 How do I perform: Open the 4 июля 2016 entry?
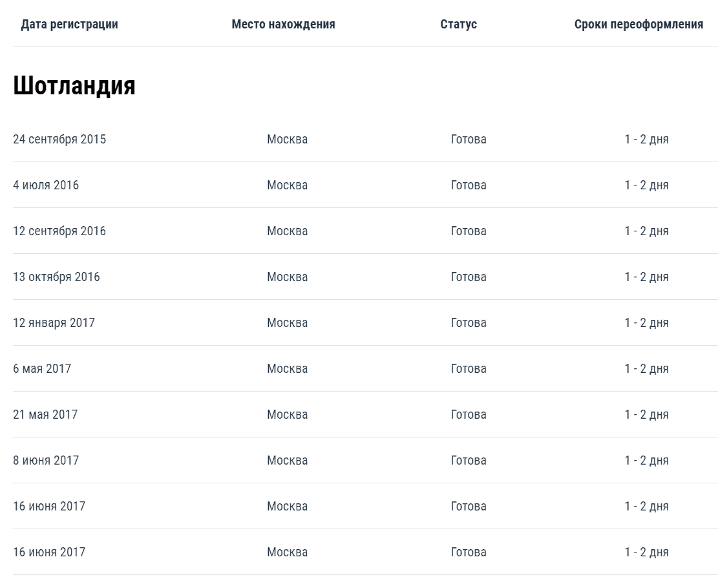[46, 185]
